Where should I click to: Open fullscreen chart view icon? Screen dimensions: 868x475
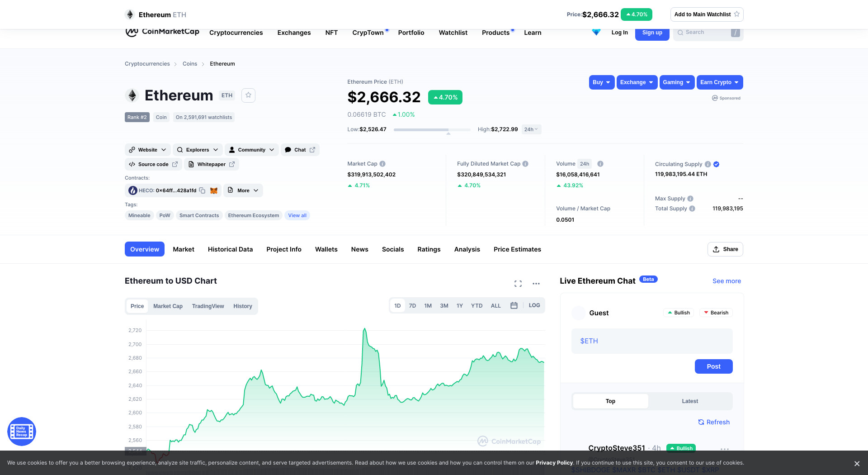coord(518,284)
